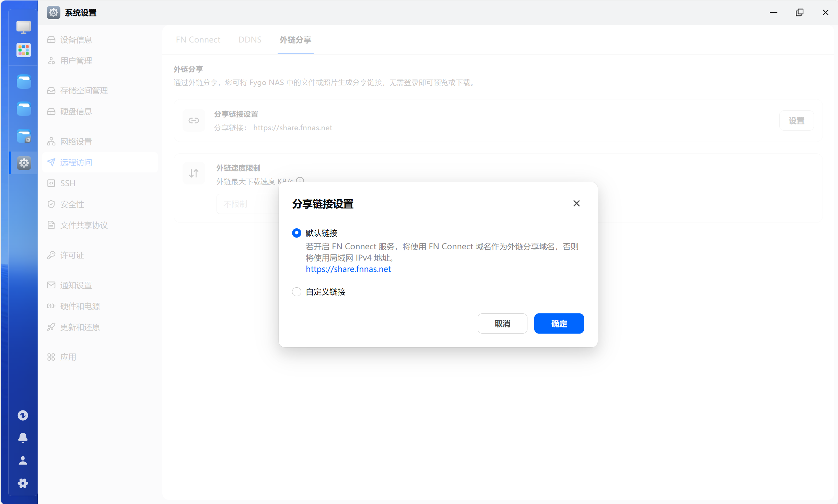The image size is (838, 504).
Task: Click the info icon beside download speed
Action: 300,180
